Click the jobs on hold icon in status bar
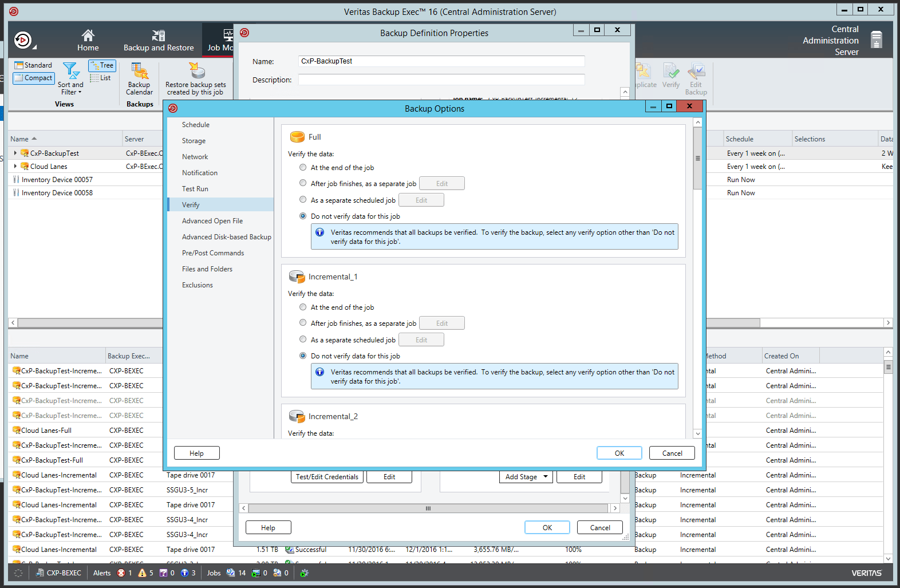This screenshot has width=900, height=588. point(277,573)
